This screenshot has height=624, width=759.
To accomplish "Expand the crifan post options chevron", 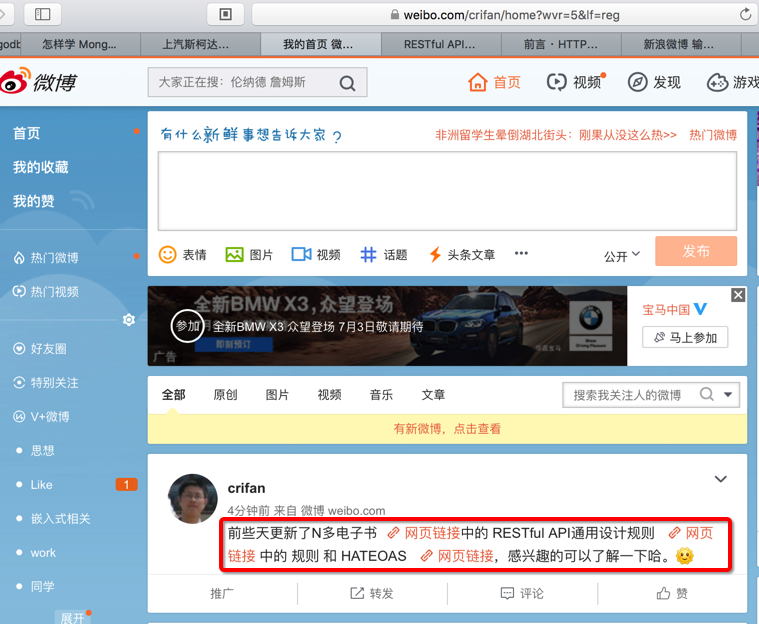I will [721, 479].
